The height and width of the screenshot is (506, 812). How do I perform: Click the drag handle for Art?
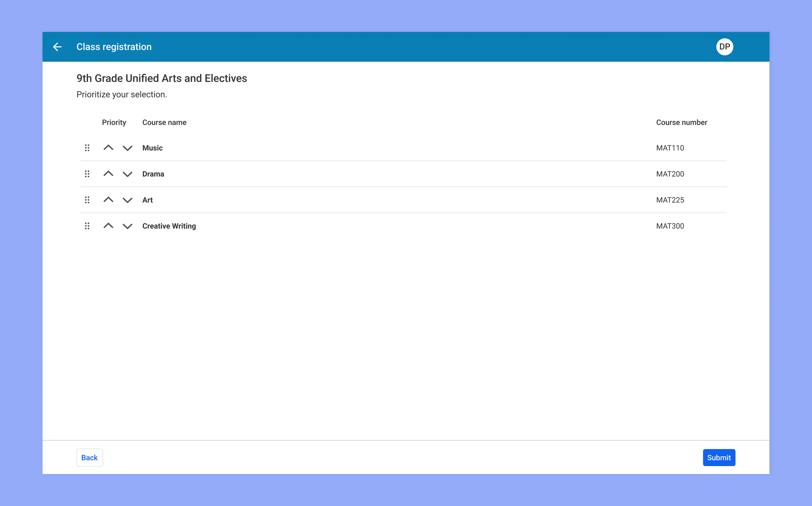point(87,200)
